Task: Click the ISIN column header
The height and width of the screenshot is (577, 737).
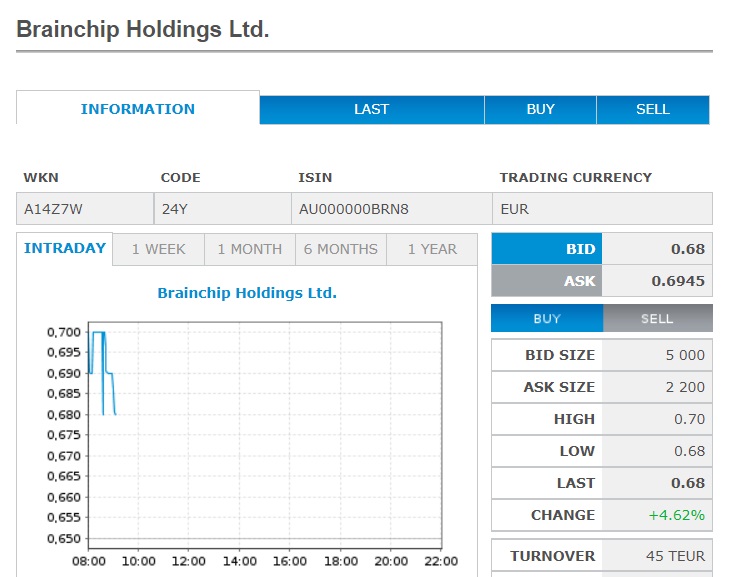Action: pyautogui.click(x=315, y=177)
